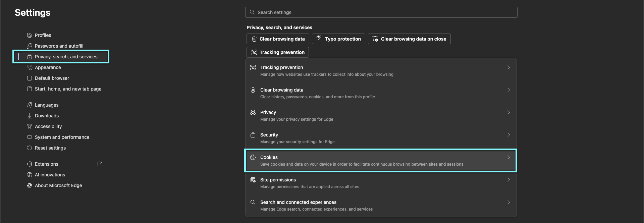Click the Extensions puzzle icon
Viewport: 644px width, 223px height.
(30, 164)
